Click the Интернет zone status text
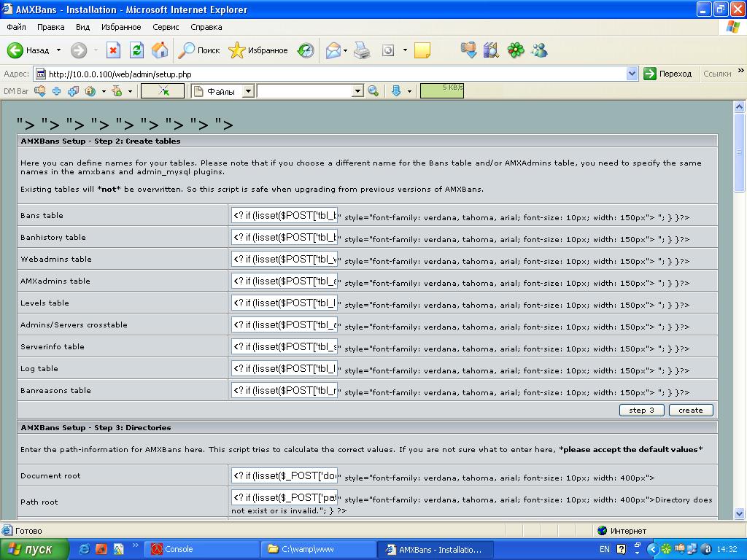Image resolution: width=747 pixels, height=560 pixels. tap(628, 531)
